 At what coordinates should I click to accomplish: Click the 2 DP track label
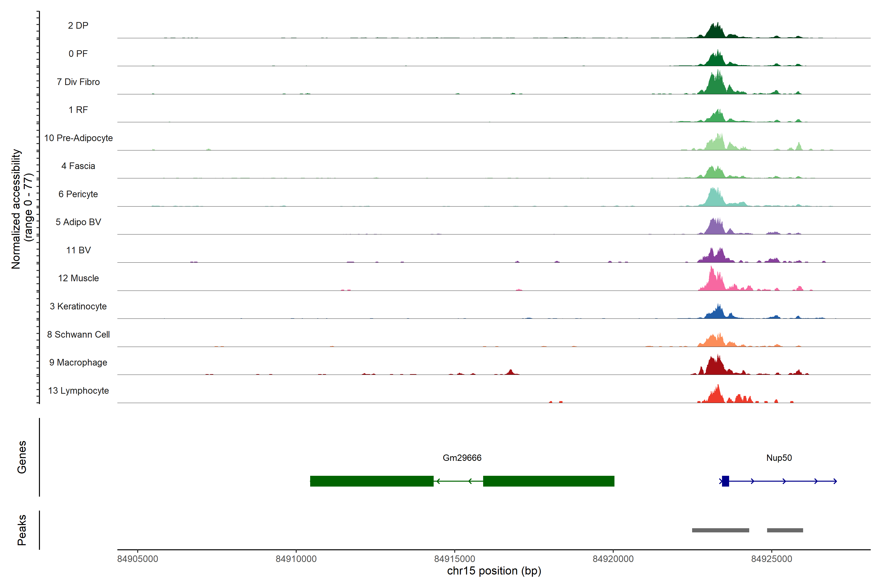pyautogui.click(x=78, y=25)
